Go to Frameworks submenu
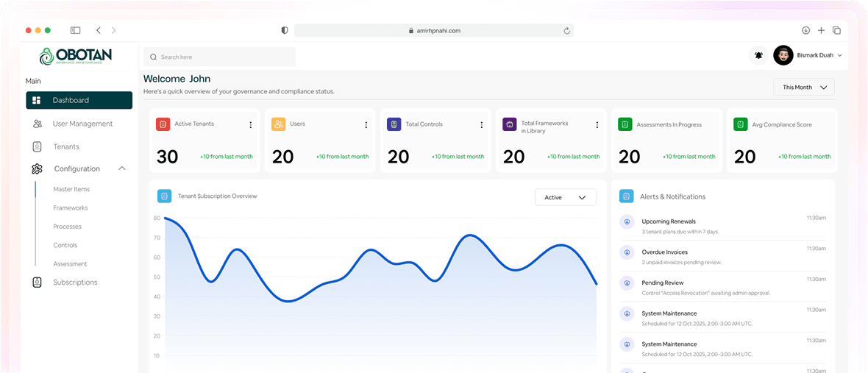 click(71, 208)
